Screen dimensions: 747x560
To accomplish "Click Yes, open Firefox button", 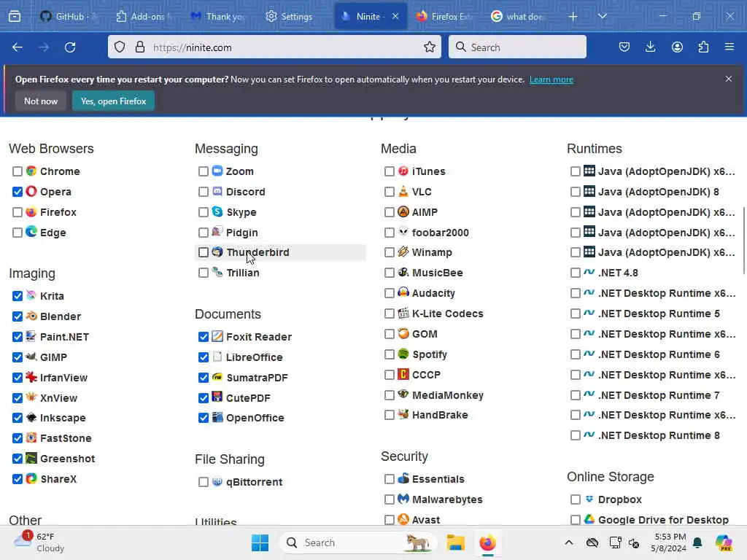I will point(113,101).
